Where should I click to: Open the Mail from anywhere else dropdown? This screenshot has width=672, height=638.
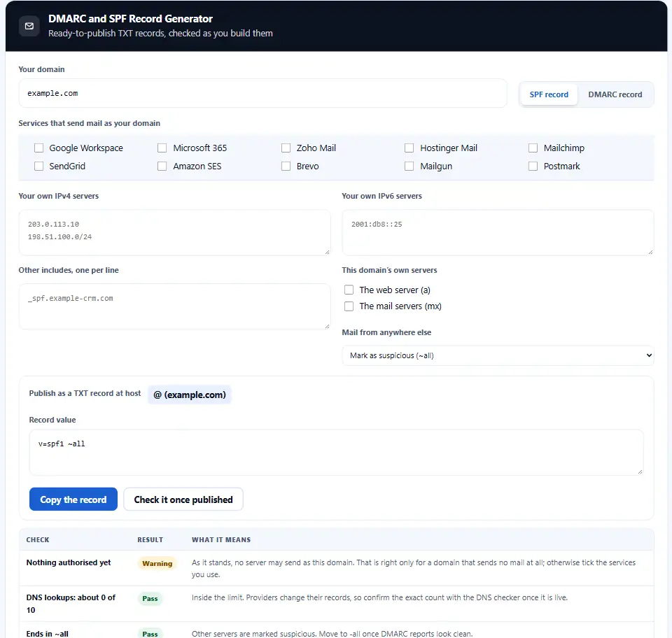tap(498, 355)
